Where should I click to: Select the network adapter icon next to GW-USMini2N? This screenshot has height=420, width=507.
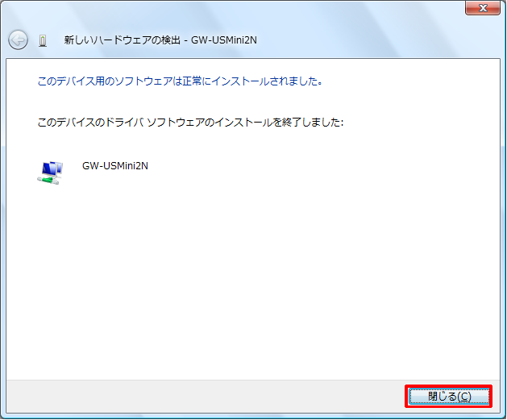click(49, 171)
